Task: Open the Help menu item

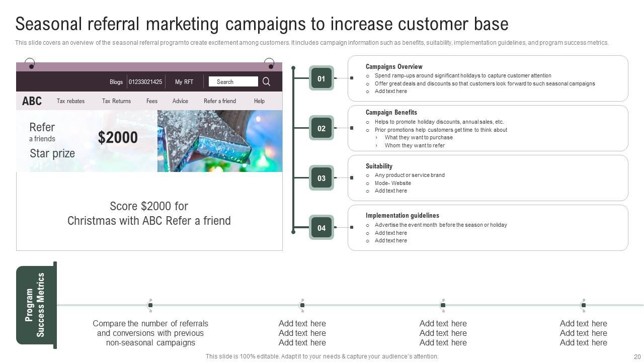Action: tap(259, 101)
